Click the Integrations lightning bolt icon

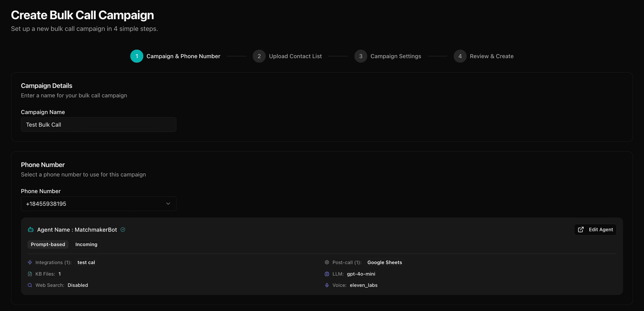(x=30, y=262)
